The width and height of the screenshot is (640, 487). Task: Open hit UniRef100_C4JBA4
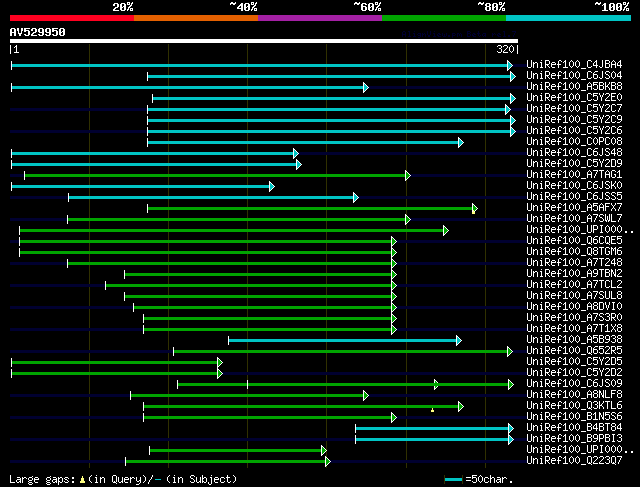[574, 64]
